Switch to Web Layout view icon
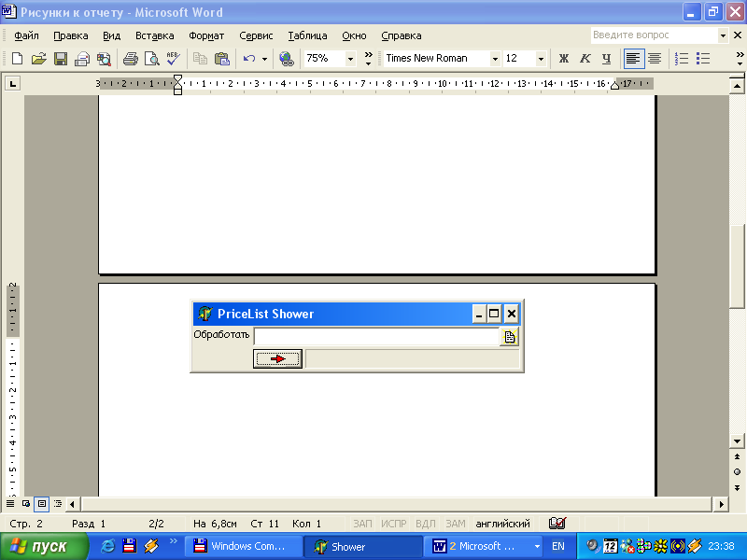 (x=26, y=503)
